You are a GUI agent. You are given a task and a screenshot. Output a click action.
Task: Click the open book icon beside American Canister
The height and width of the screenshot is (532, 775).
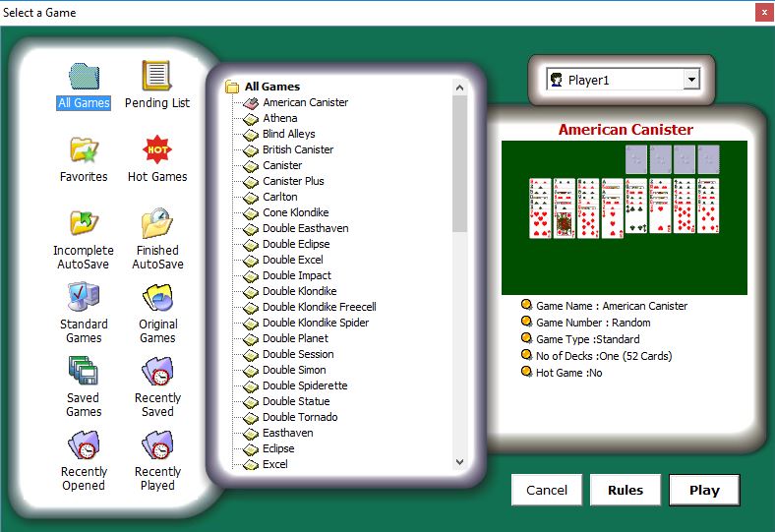pos(251,102)
